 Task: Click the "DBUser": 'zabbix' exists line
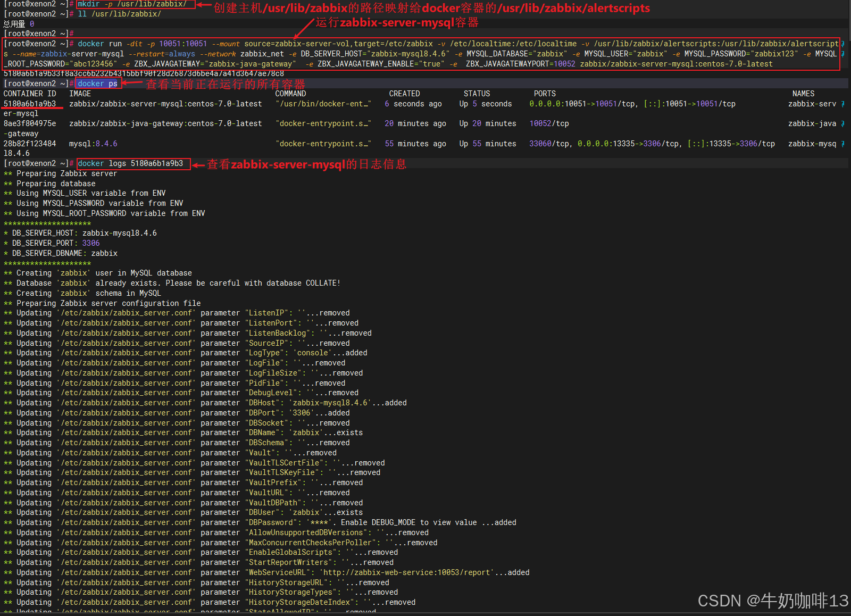tap(183, 512)
